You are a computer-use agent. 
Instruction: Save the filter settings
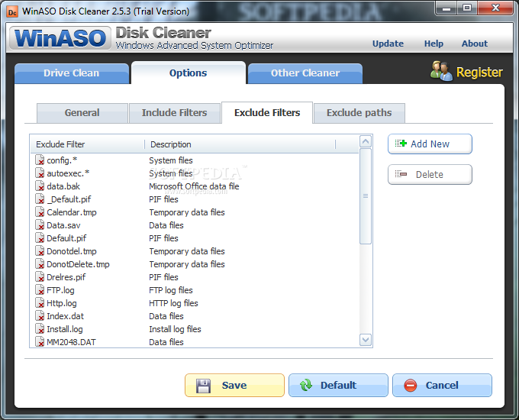pos(234,385)
